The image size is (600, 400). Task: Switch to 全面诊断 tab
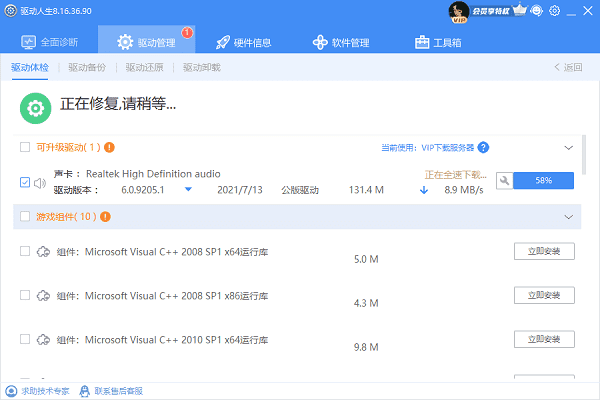(x=50, y=42)
